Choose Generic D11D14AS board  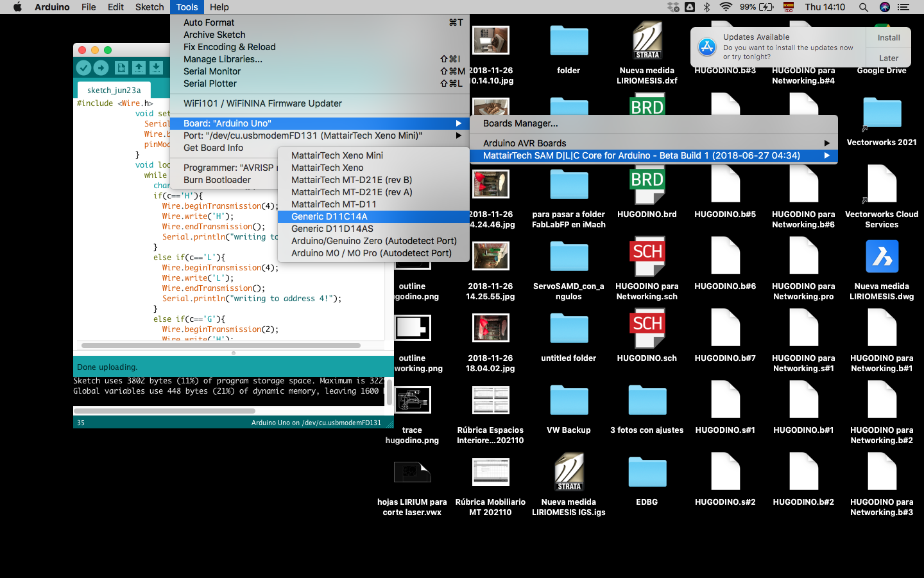374,229
